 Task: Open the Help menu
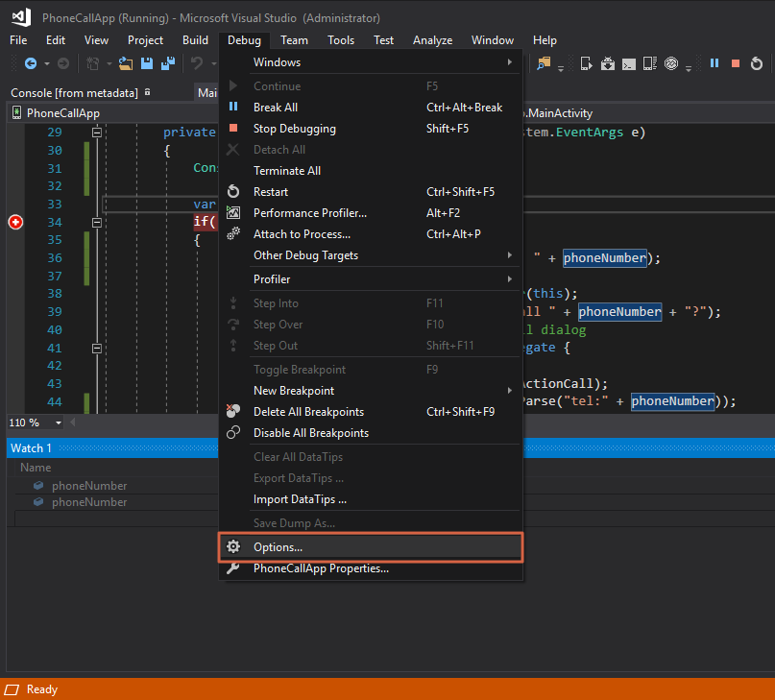point(545,40)
